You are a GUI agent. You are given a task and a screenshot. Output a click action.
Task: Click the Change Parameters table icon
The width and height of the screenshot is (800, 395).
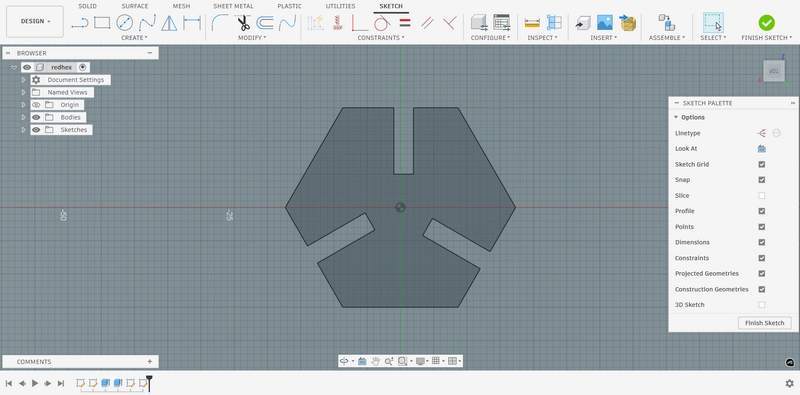502,22
